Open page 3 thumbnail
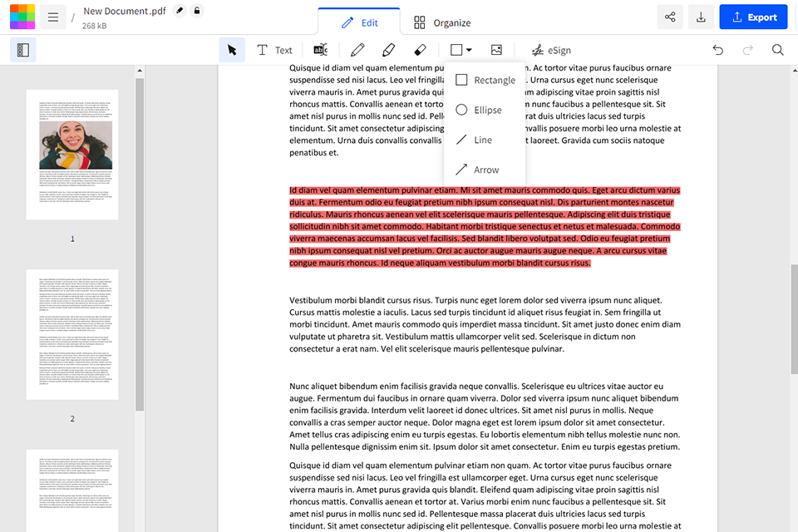 point(72,490)
